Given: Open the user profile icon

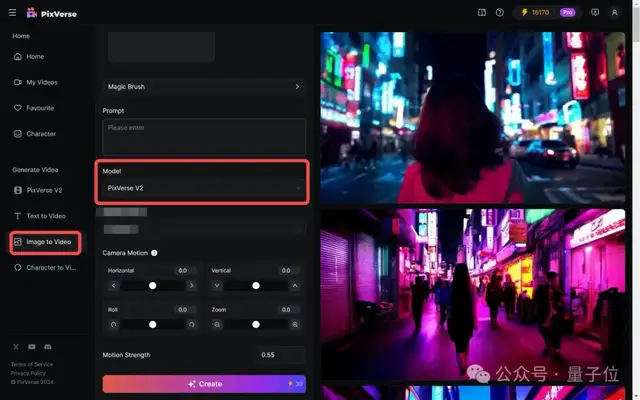Looking at the screenshot, I should pos(614,12).
